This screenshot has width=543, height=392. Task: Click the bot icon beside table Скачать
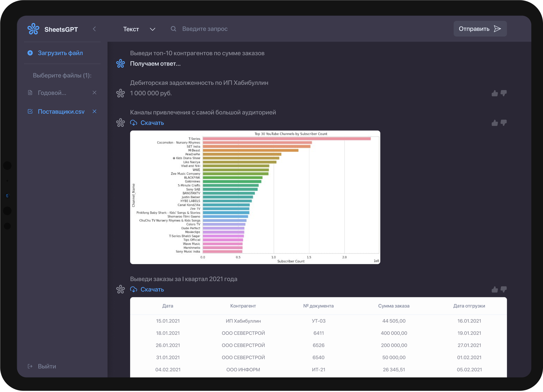point(121,290)
